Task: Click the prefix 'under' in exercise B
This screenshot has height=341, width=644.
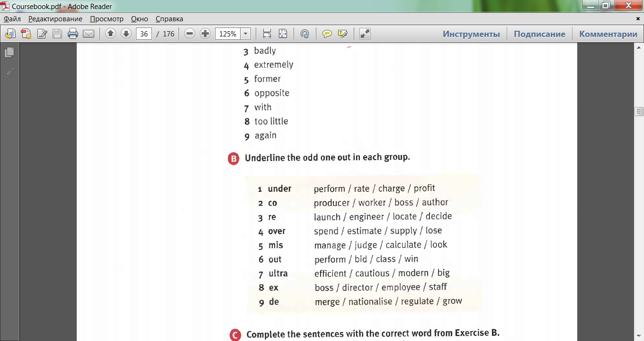Action: click(x=279, y=188)
